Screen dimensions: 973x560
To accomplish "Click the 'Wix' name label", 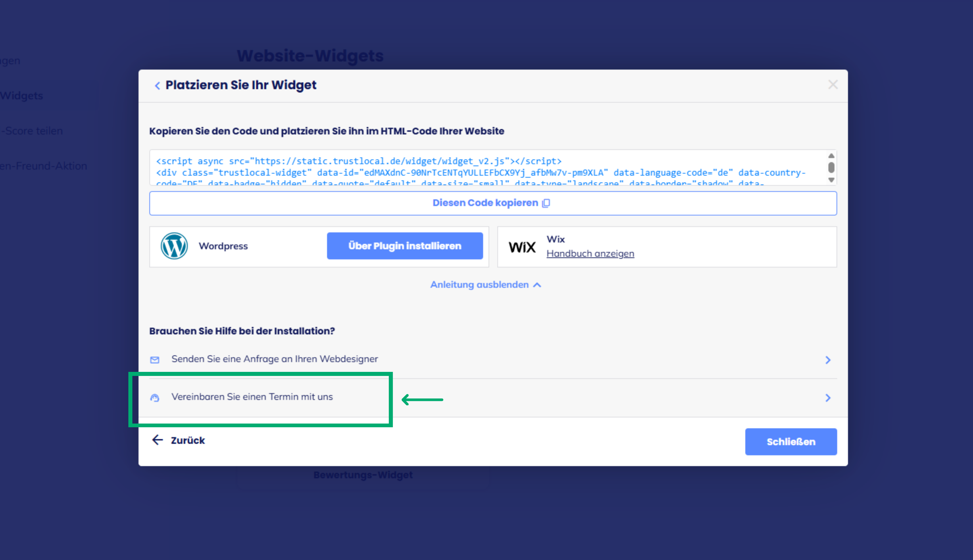I will (555, 239).
